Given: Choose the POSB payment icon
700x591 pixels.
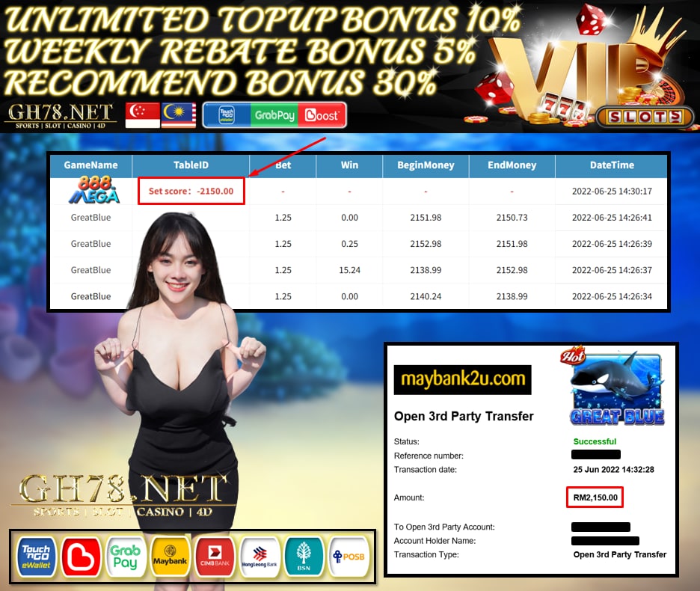Looking at the screenshot, I should tap(349, 557).
